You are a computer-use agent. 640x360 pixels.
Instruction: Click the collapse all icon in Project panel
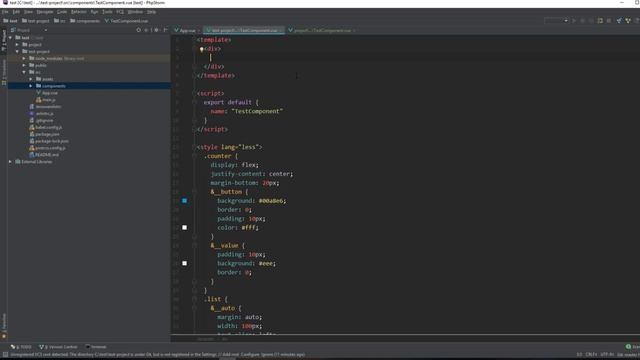click(x=147, y=30)
